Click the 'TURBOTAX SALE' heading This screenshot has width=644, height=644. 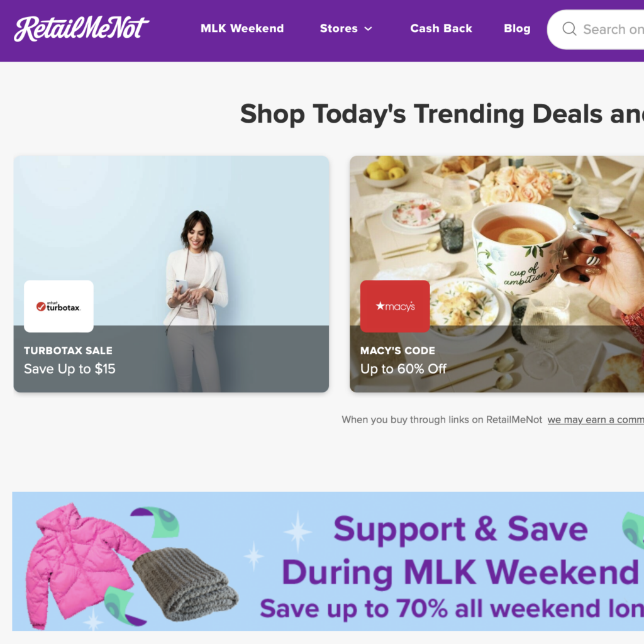click(68, 351)
